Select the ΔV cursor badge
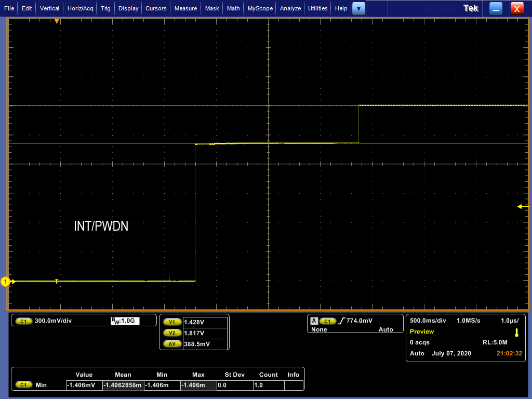The height and width of the screenshot is (399, 532). [x=172, y=344]
